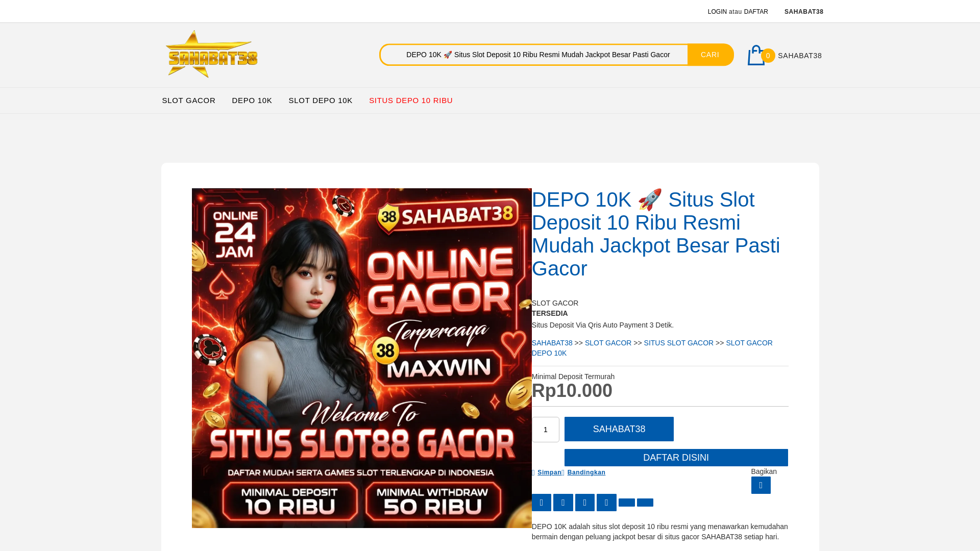Viewport: 980px width, 551px height.
Task: Open the DEPO 10K menu item
Action: 252,101
